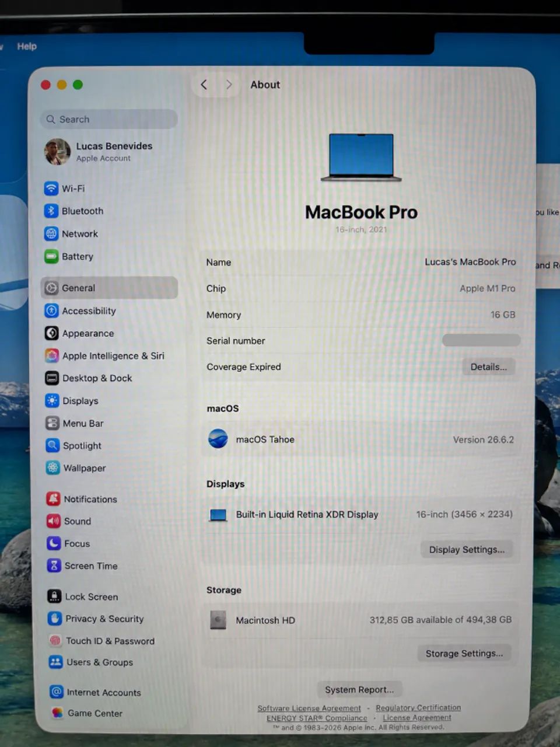Open Spotlight magnifier icon
Image resolution: width=560 pixels, height=747 pixels.
52,445
